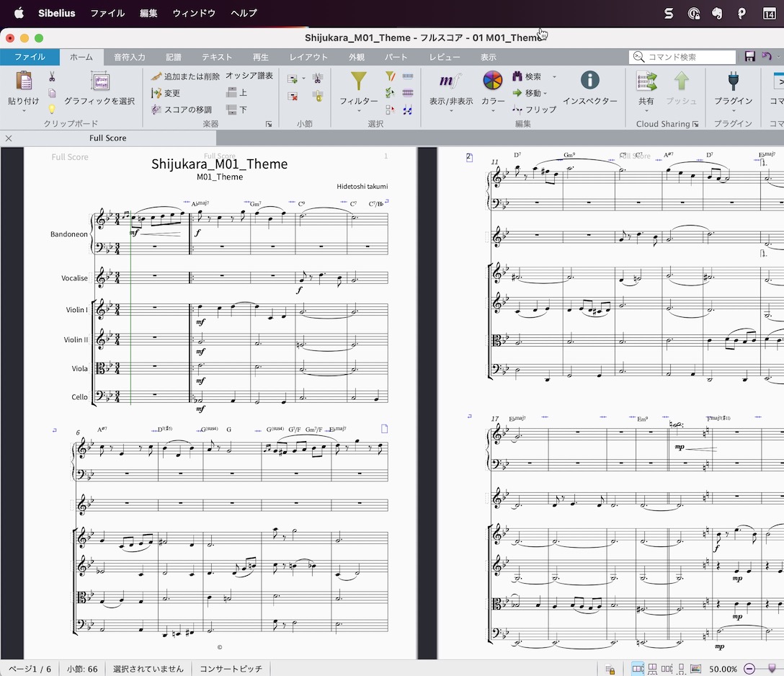This screenshot has height=676, width=784.
Task: Click the Add or Remove instruments button
Action: [x=185, y=76]
